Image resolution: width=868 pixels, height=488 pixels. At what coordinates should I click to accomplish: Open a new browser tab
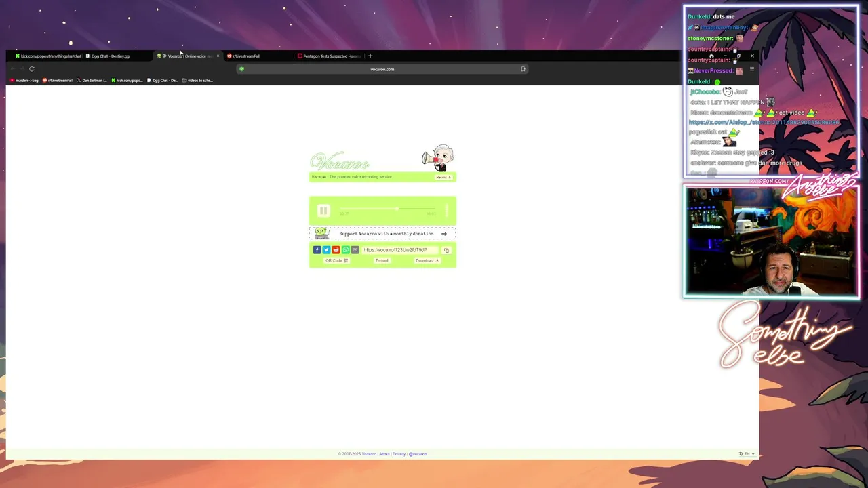[370, 56]
